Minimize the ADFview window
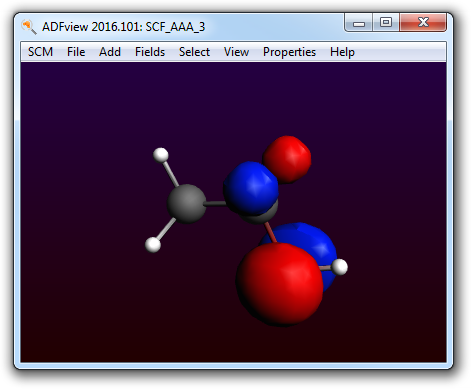 tap(359, 23)
